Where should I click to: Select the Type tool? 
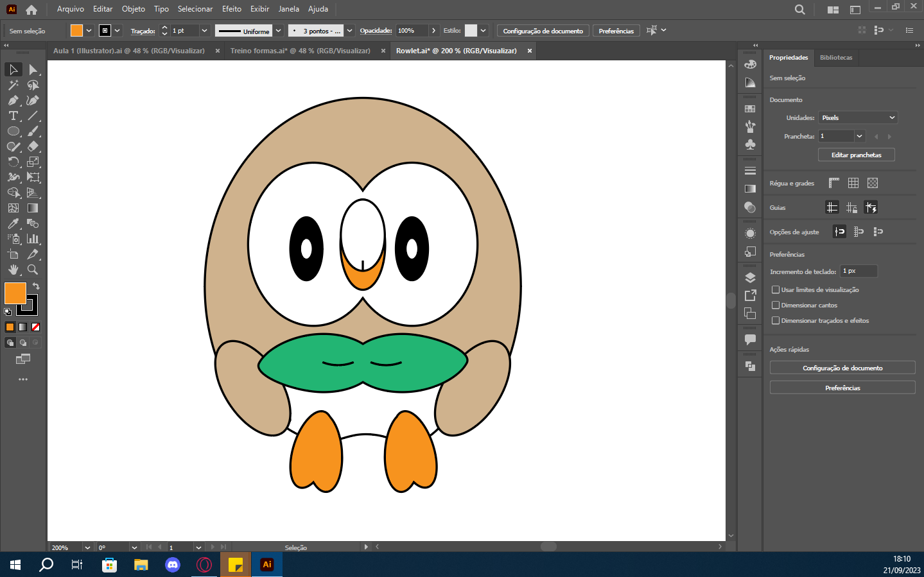13,116
